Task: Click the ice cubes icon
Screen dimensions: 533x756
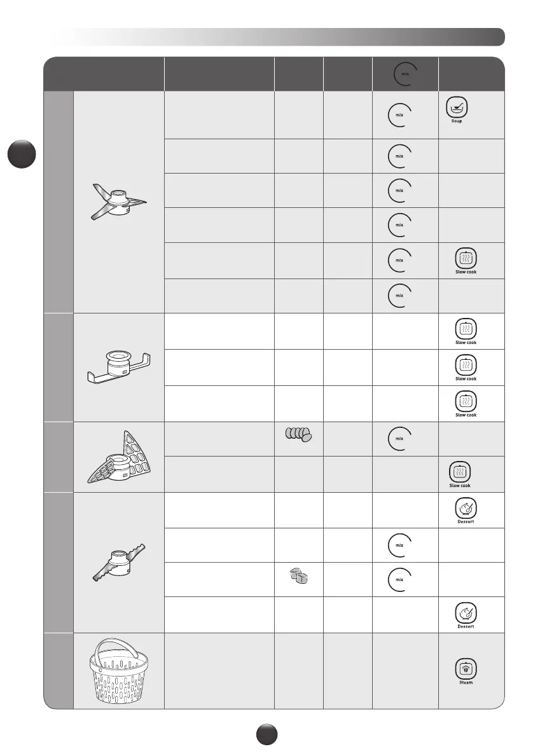Action: pos(298,575)
